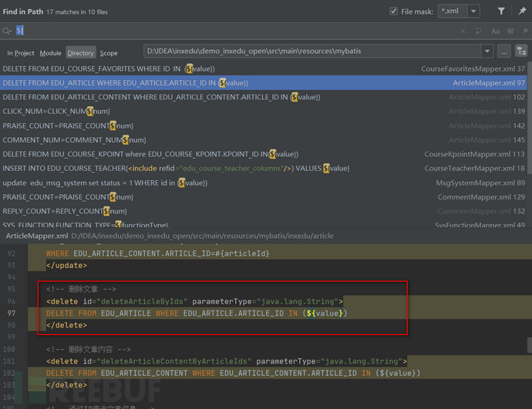Toggle recursive directory search icon
This screenshot has height=409, width=532.
coord(521,52)
